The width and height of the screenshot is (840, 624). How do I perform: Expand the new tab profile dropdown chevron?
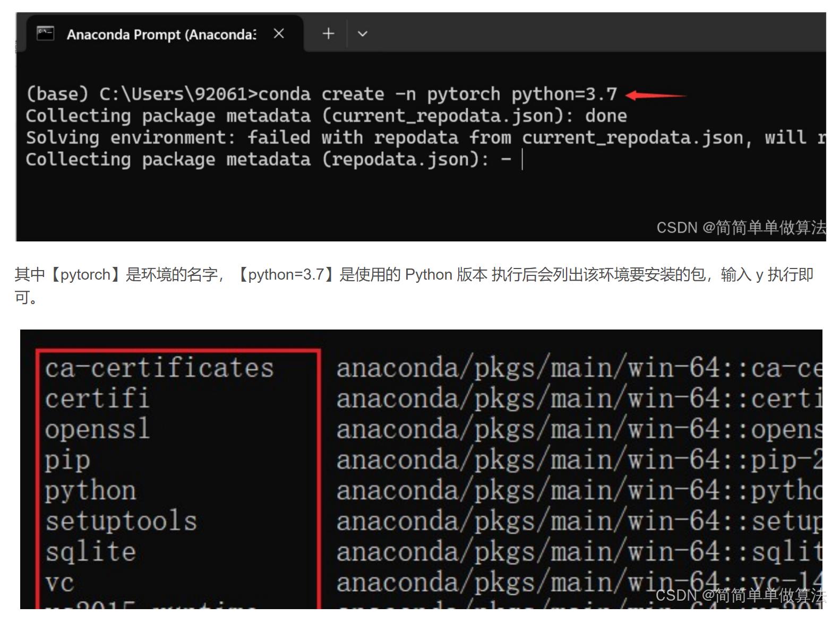tap(363, 34)
